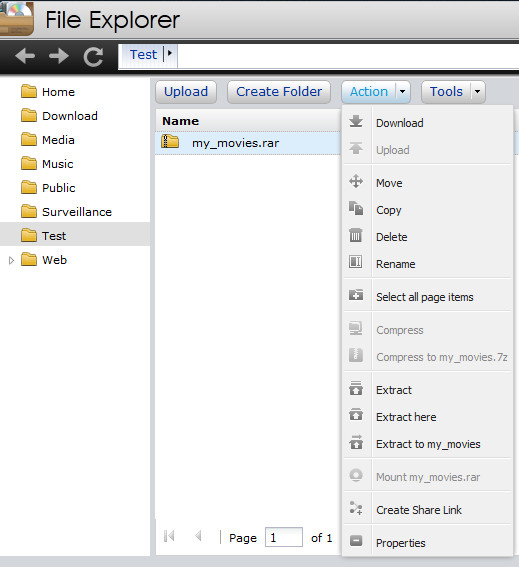Click the refresh icon in the toolbar
The height and width of the screenshot is (567, 519).
93,57
